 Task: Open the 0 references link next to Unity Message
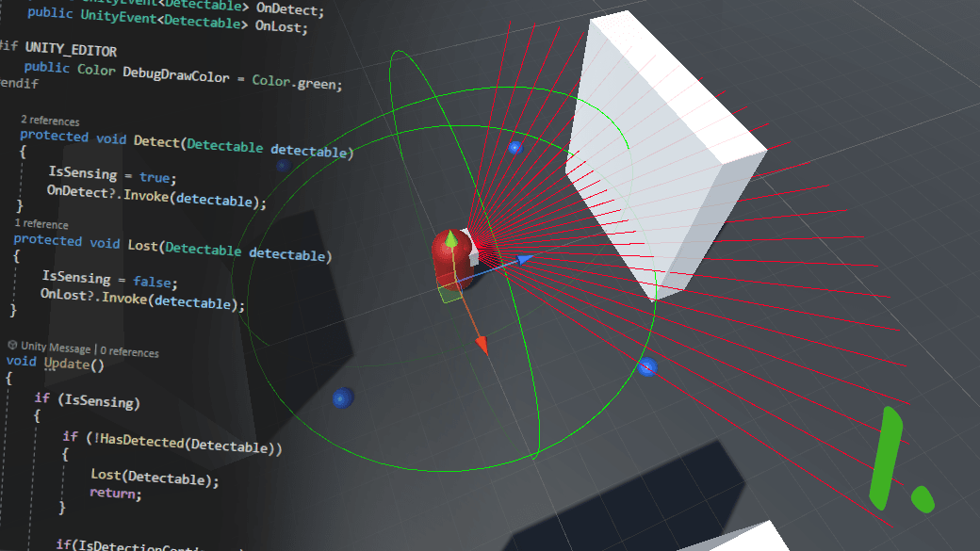128,351
